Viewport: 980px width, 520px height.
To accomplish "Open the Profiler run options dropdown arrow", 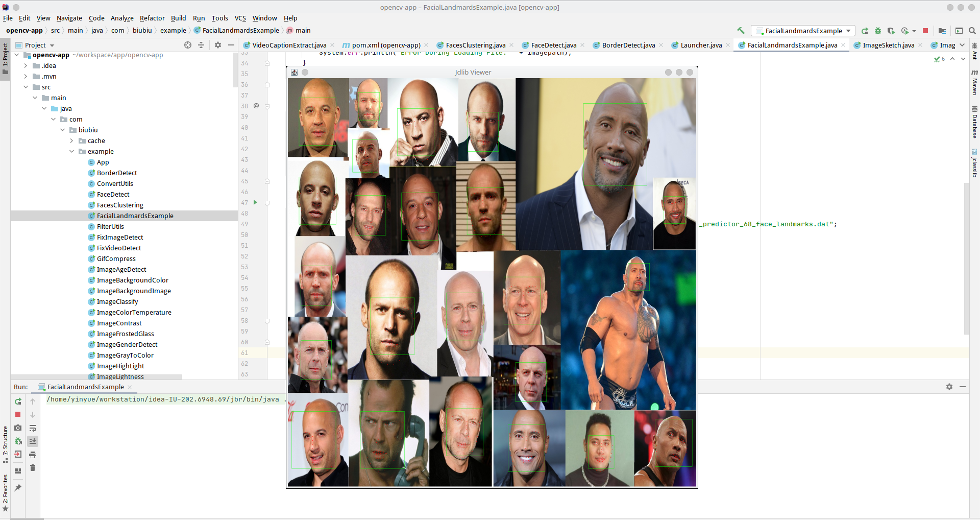I will 914,31.
